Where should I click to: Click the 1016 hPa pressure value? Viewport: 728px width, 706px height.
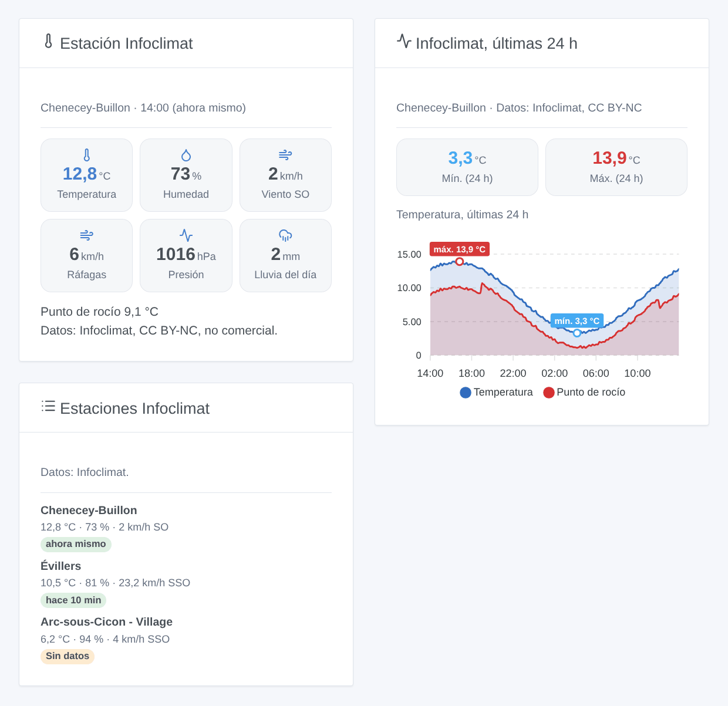(186, 255)
